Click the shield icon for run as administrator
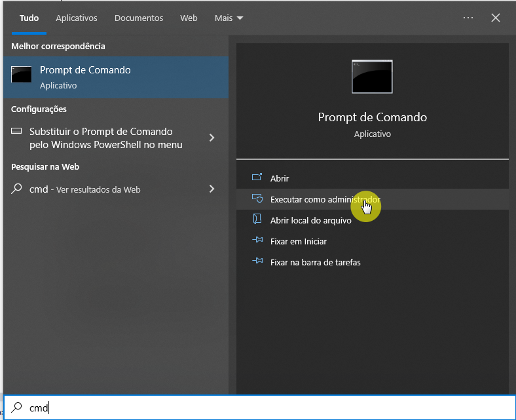516x420 pixels. (257, 199)
